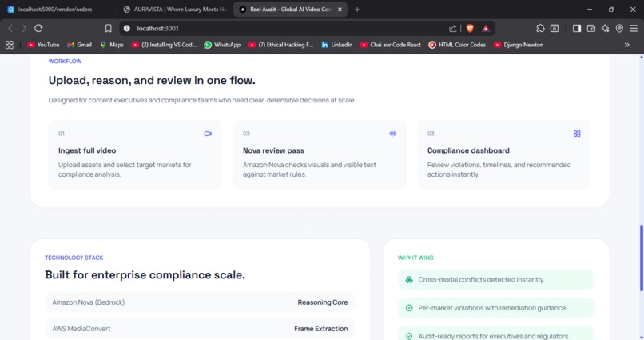Click the grid icon in Compliance dashboard card
The image size is (644, 340).
point(577,134)
